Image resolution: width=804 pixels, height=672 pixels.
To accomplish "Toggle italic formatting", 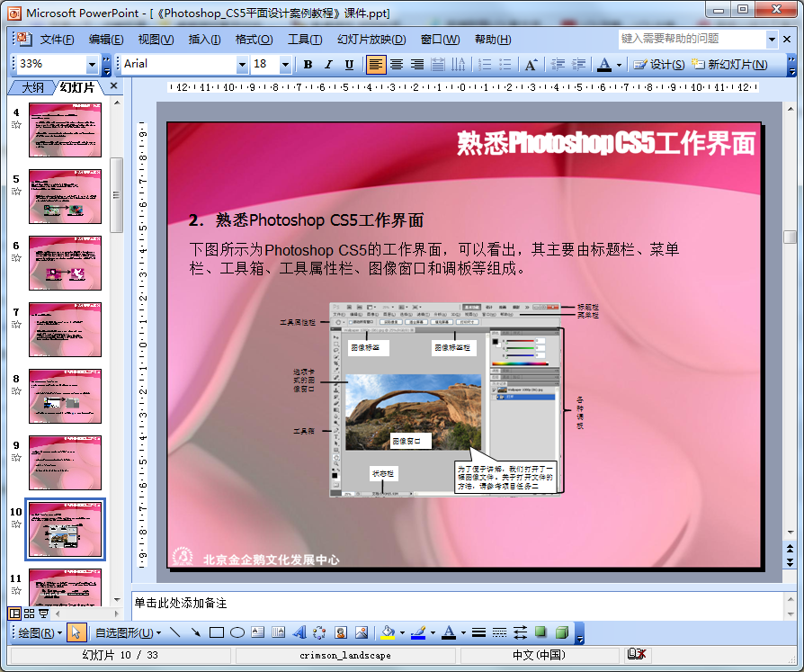I will (328, 64).
